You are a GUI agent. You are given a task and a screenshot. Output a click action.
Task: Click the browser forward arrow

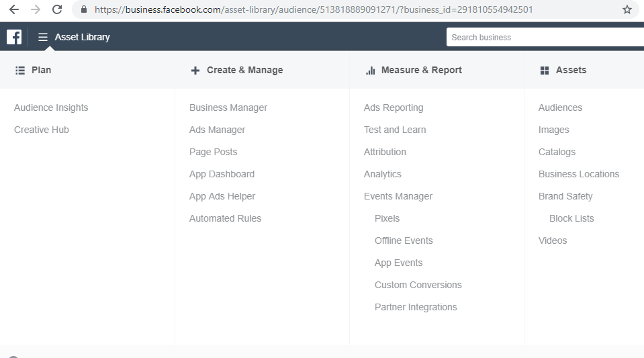pos(36,9)
